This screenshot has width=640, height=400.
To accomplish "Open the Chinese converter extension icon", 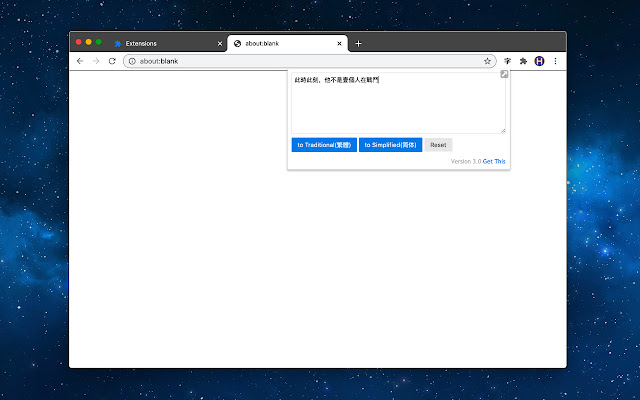I will click(x=508, y=61).
